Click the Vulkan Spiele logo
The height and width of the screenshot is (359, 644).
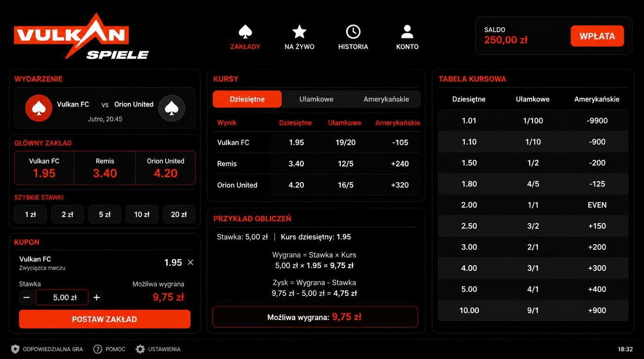point(81,36)
